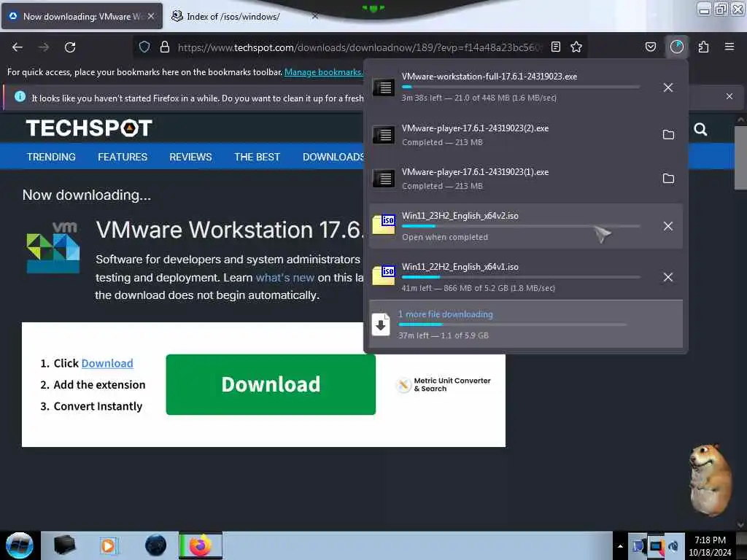This screenshot has width=747, height=560.
Task: Click VMware-workstation-full download progress bar
Action: [521, 87]
